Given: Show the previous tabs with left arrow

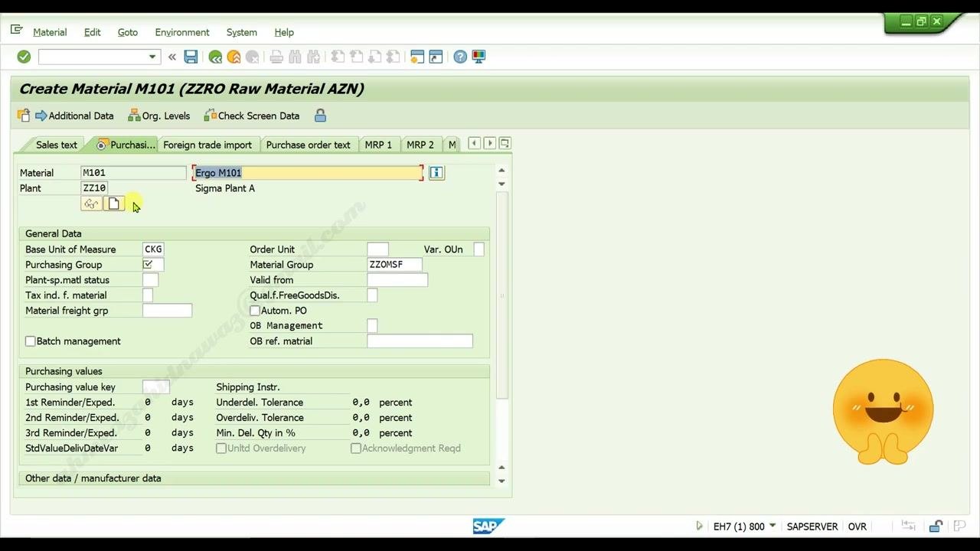Looking at the screenshot, I should (x=474, y=143).
